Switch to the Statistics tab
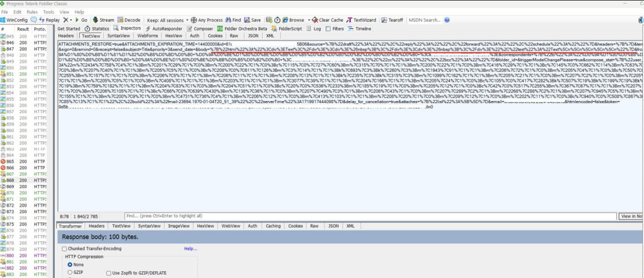Viewport: 644px width, 278px height. (x=97, y=29)
